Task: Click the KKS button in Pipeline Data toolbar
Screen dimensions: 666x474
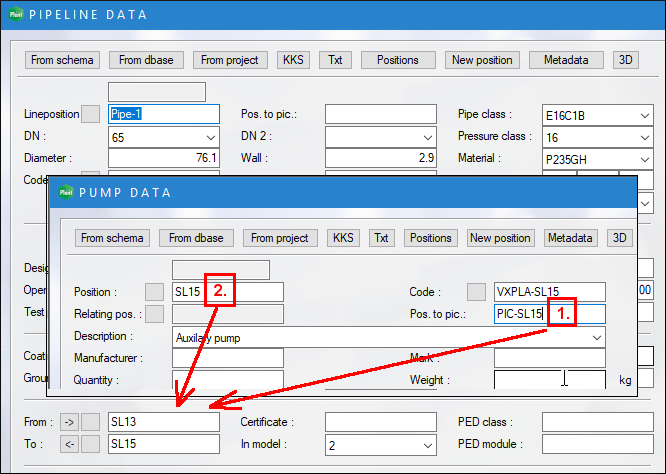Action: (x=296, y=60)
